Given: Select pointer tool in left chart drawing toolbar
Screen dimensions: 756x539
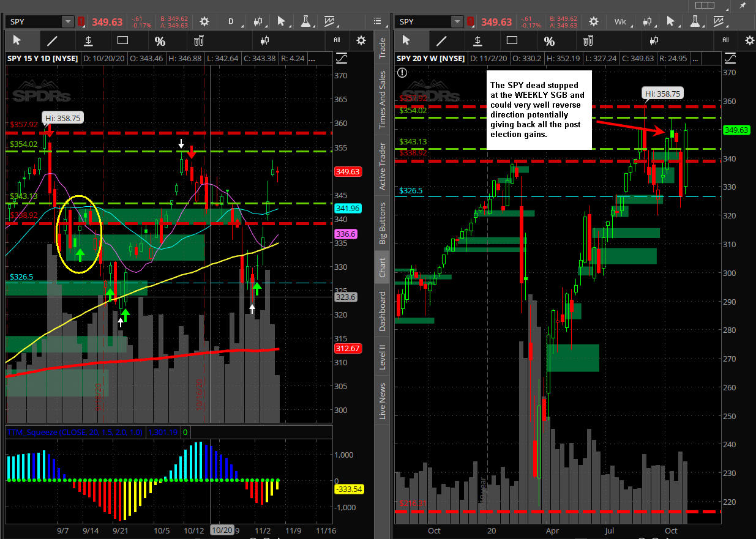Looking at the screenshot, I should click(x=17, y=41).
